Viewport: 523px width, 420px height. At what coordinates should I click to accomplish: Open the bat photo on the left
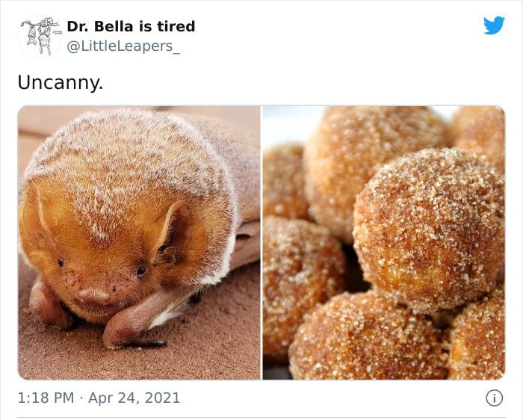pos(139,243)
